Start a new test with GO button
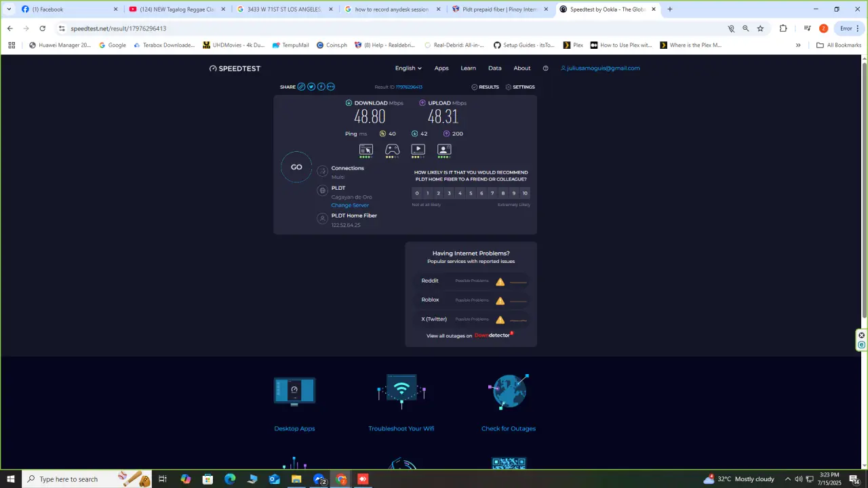This screenshot has width=868, height=488. coord(296,167)
